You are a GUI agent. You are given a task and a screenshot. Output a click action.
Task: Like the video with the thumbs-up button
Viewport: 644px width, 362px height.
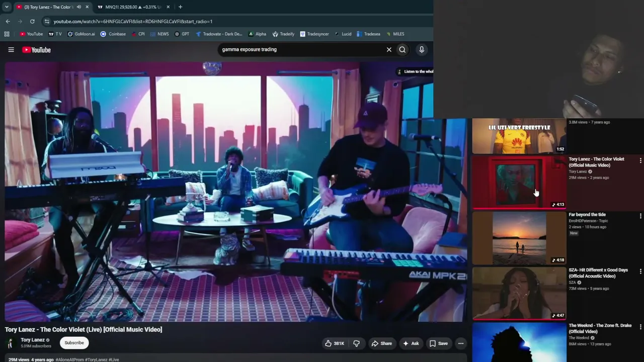(335, 343)
